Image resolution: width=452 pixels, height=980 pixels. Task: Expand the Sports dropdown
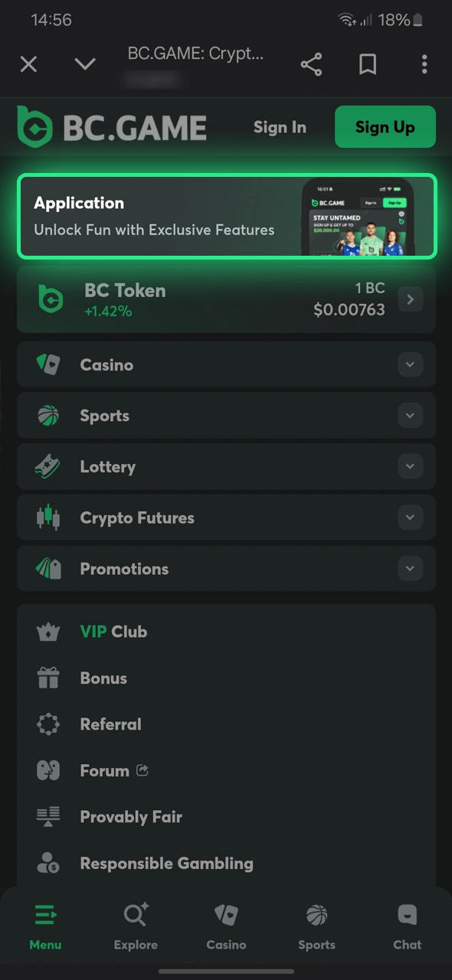coord(410,415)
